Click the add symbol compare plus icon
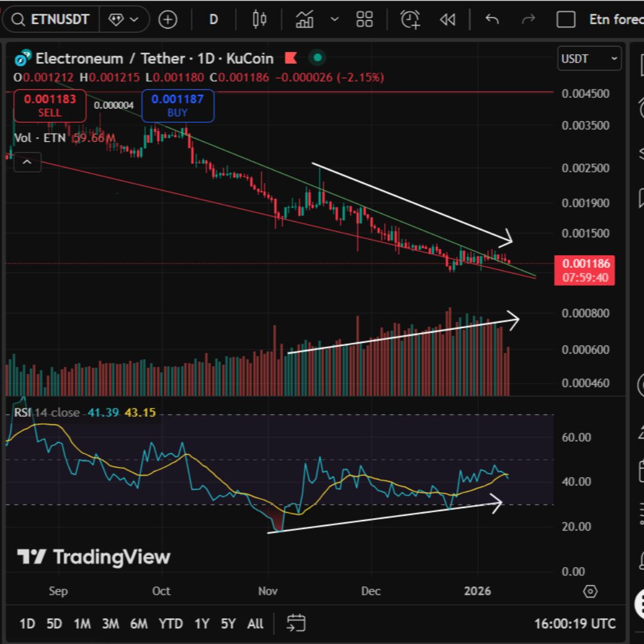This screenshot has width=644, height=644. click(168, 20)
